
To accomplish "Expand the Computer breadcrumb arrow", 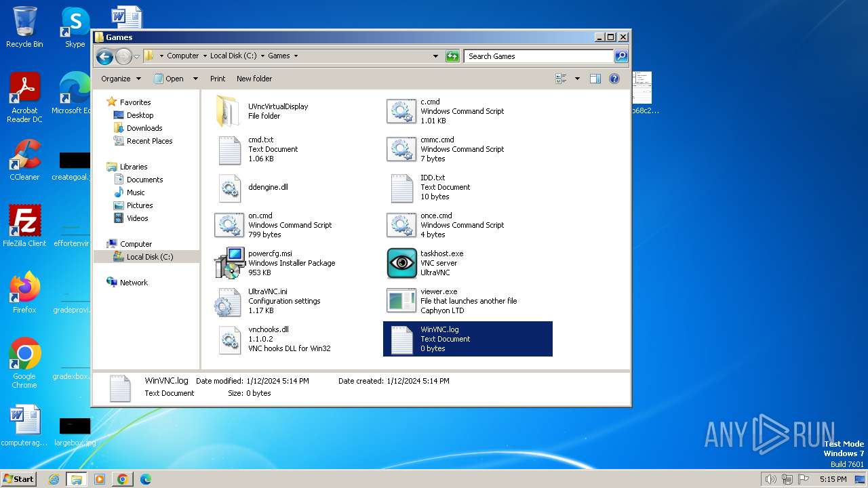I will click(x=205, y=56).
